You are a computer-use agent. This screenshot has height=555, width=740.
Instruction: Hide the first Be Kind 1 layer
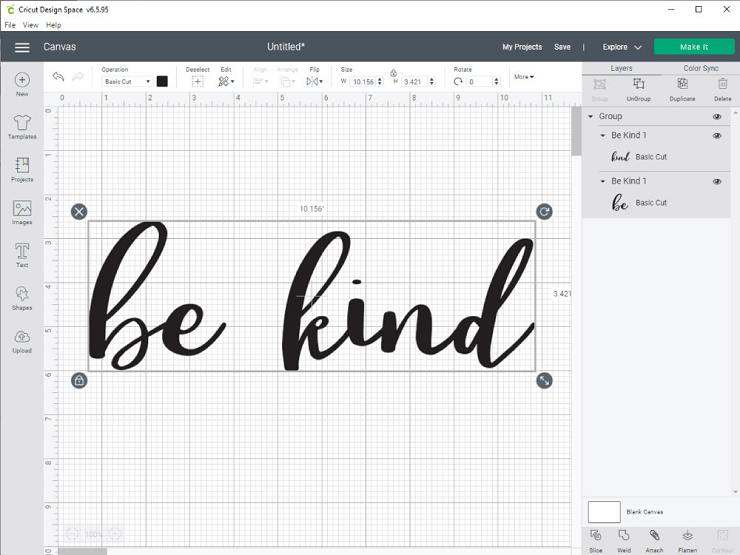tap(717, 135)
